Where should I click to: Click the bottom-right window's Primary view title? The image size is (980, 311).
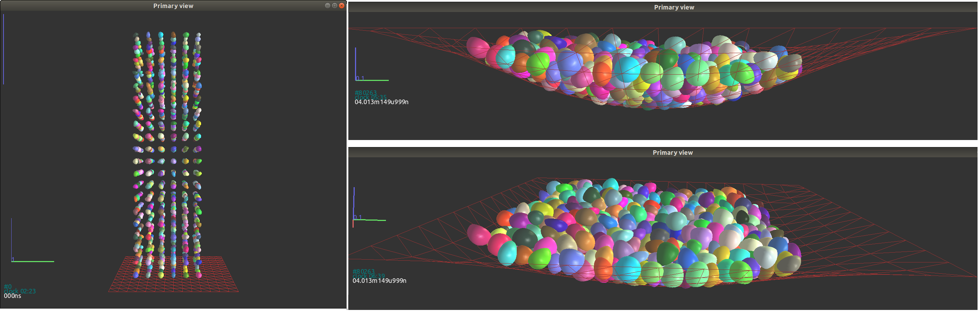pos(672,153)
